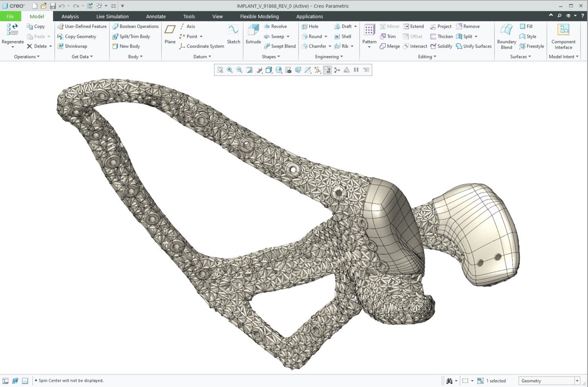Click the Zoom In magnifier icon
Viewport: 588px width, 387px height.
click(229, 70)
